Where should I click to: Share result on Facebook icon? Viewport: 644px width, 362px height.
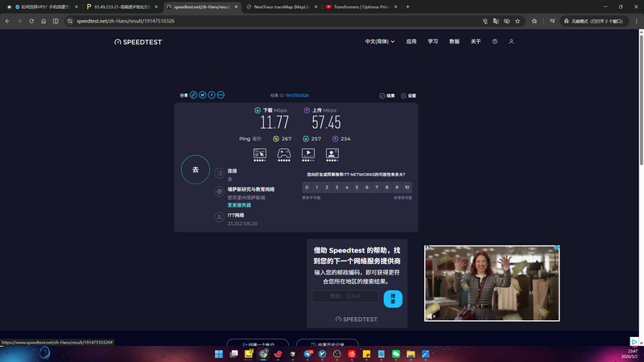212,95
